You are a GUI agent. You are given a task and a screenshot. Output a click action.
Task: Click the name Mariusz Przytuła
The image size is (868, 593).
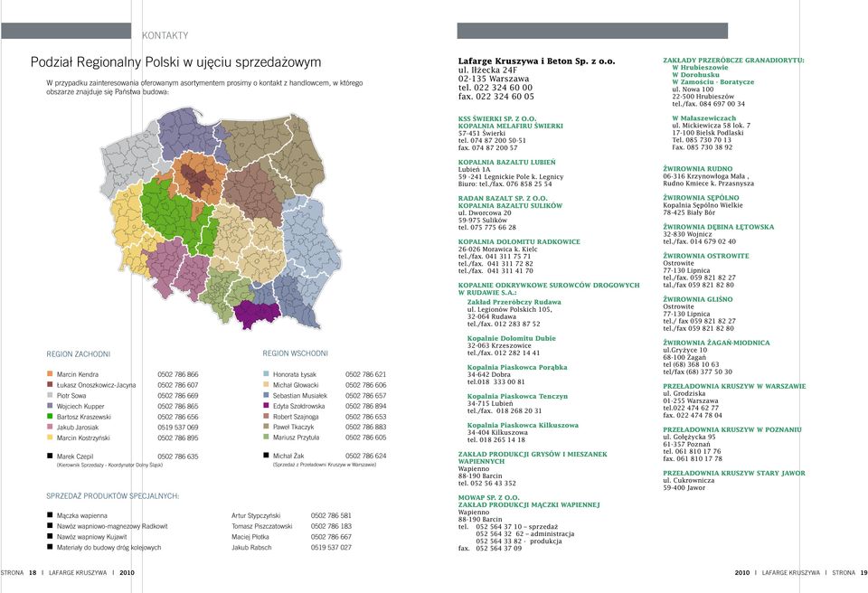(x=297, y=438)
